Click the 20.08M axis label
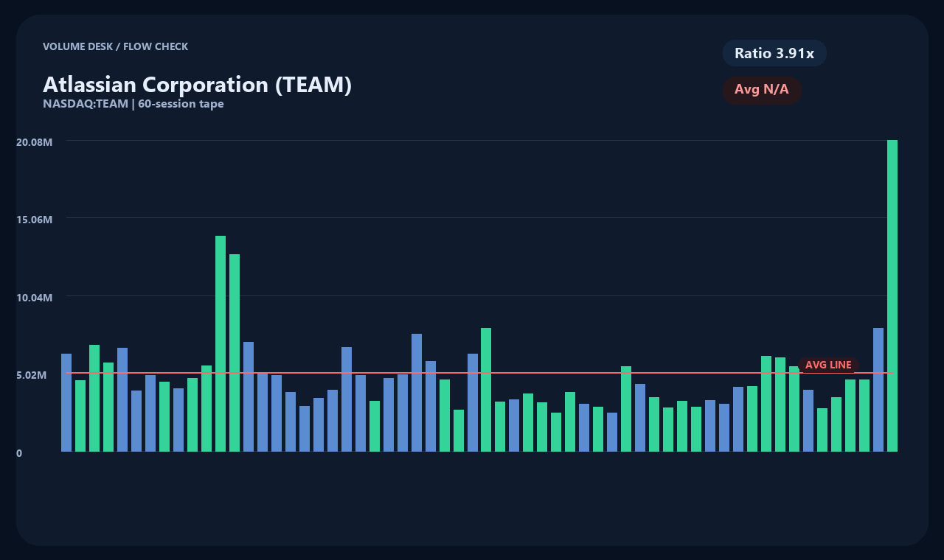The height and width of the screenshot is (560, 944). 35,141
